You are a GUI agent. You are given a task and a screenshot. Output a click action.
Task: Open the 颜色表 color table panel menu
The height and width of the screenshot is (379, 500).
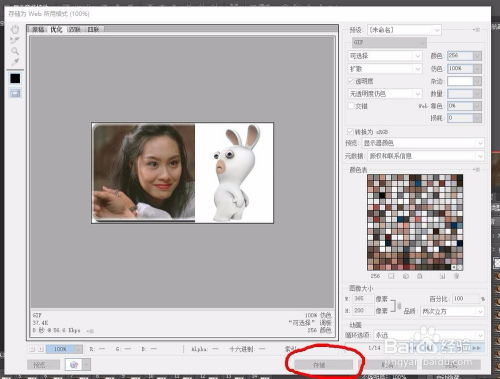point(477,170)
